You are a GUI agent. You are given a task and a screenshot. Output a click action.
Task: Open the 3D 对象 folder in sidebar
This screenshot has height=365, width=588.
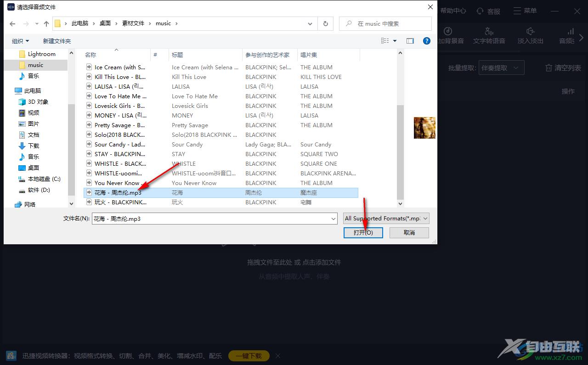(x=33, y=102)
